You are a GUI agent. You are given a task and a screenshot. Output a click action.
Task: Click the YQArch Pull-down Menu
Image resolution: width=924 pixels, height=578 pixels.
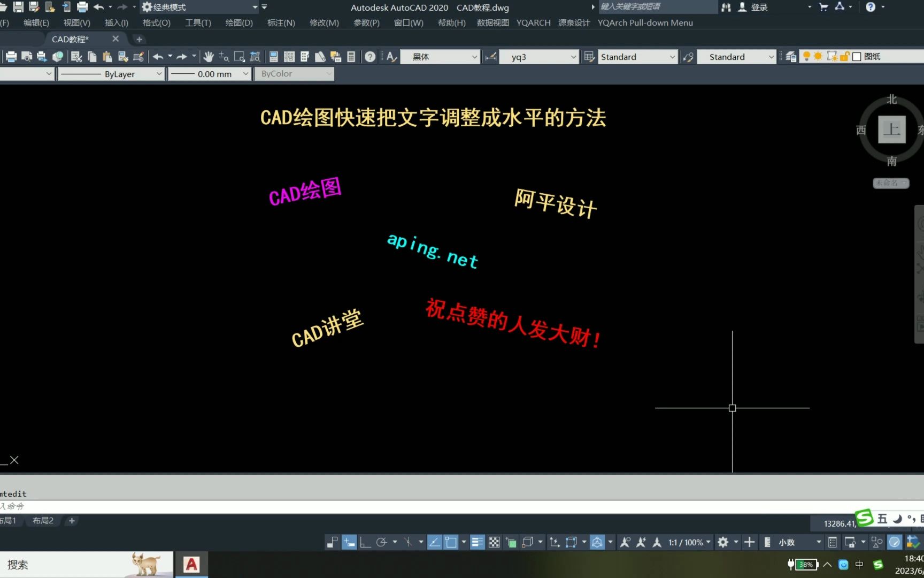point(645,22)
